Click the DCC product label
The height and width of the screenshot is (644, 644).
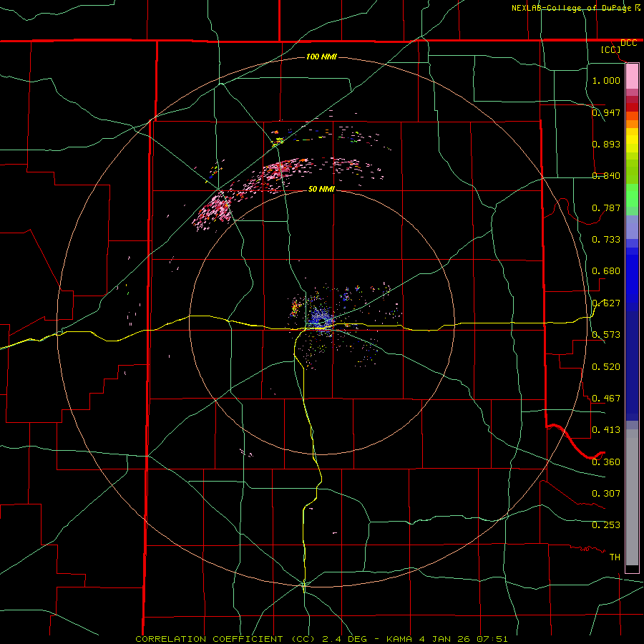pyautogui.click(x=628, y=43)
